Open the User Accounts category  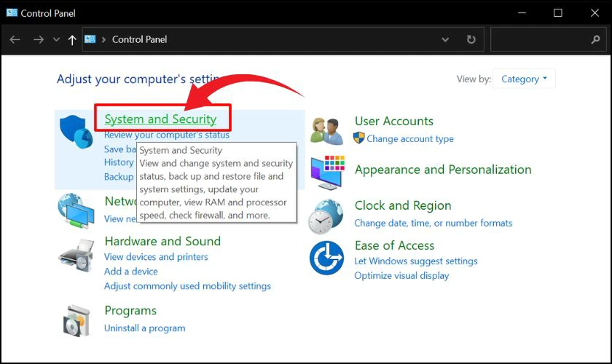(x=394, y=121)
